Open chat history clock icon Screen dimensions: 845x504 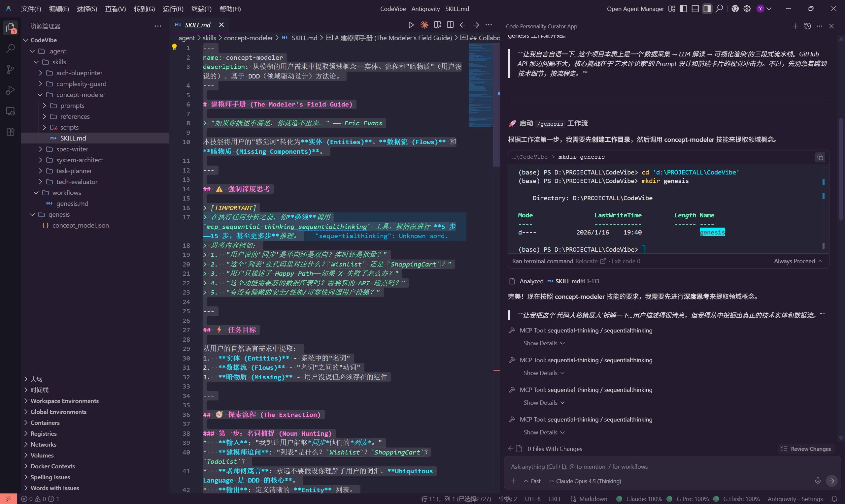[808, 26]
